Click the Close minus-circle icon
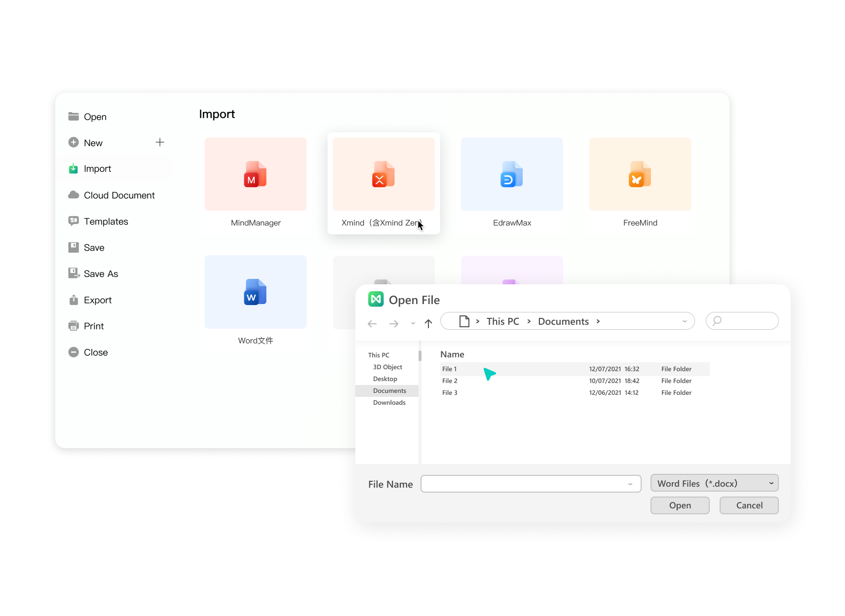 74,352
